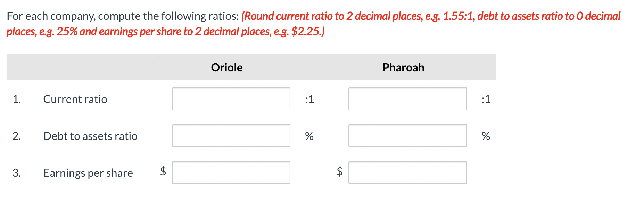Viewport: 644px width, 206px height.
Task: Click the :1 suffix beside Pharoah's current ratio
Action: [485, 99]
